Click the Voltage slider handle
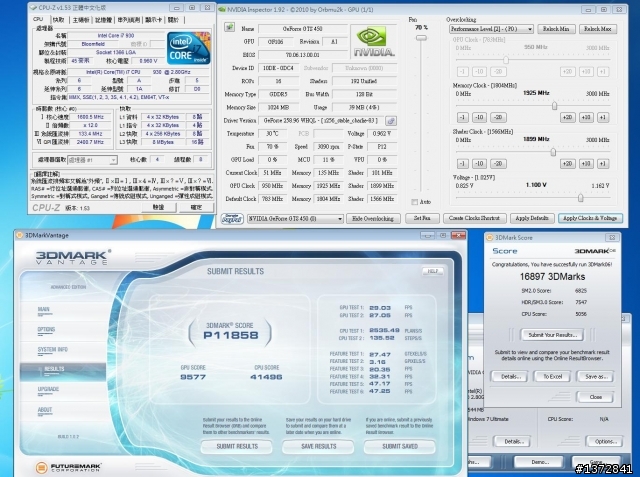Viewport: 640px width, 477px height. (580, 198)
